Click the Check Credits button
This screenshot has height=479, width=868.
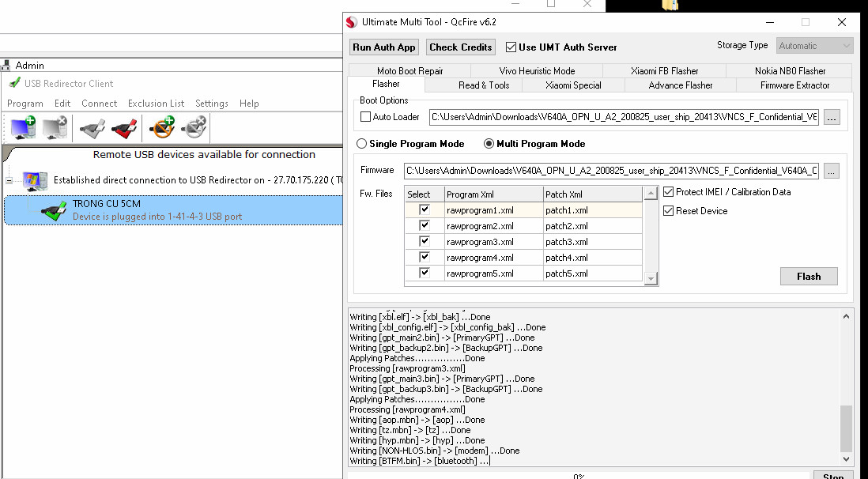pyautogui.click(x=461, y=47)
